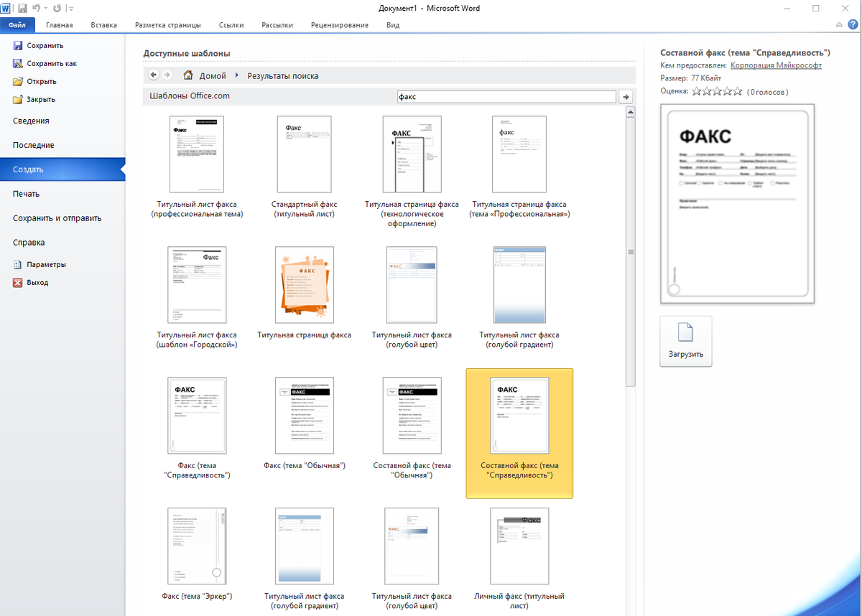This screenshot has height=616, width=862.
Task: Open the Справка section
Action: tap(29, 243)
